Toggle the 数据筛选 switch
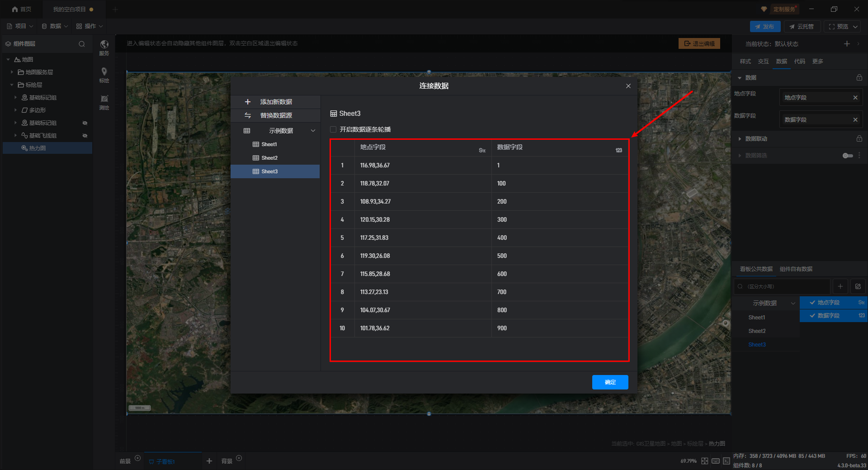Screen dimensions: 868x470 point(848,156)
